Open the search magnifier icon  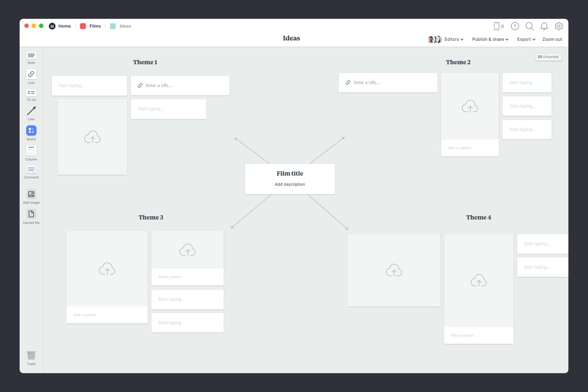[529, 26]
